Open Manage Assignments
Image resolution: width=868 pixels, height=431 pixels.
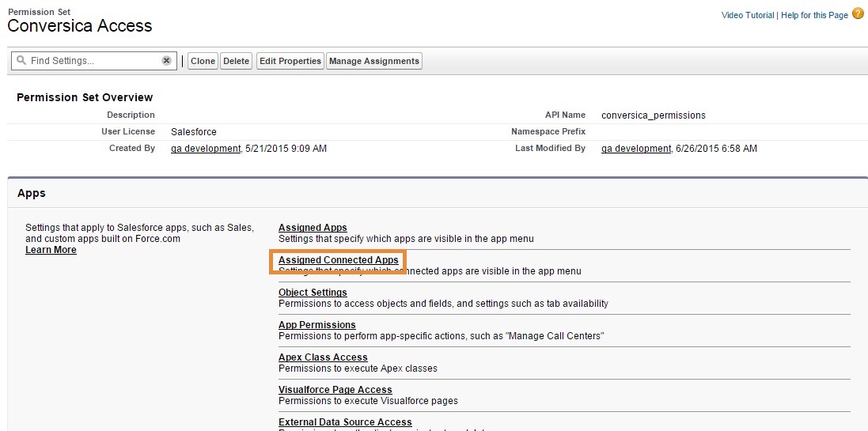374,61
